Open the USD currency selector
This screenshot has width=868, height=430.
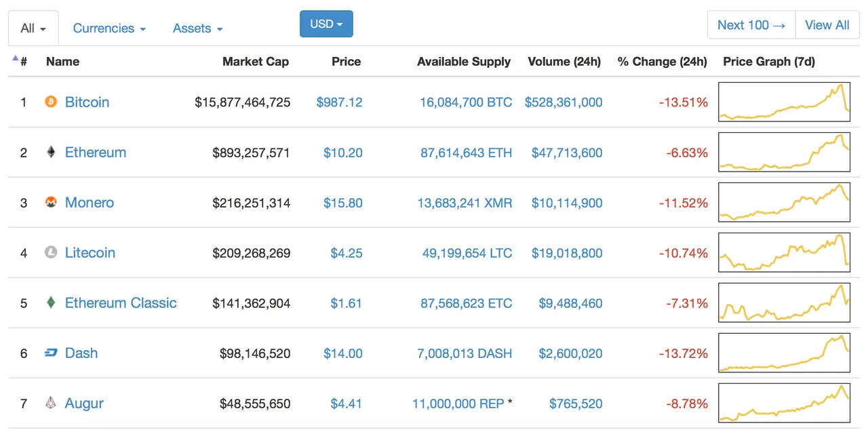click(x=326, y=24)
